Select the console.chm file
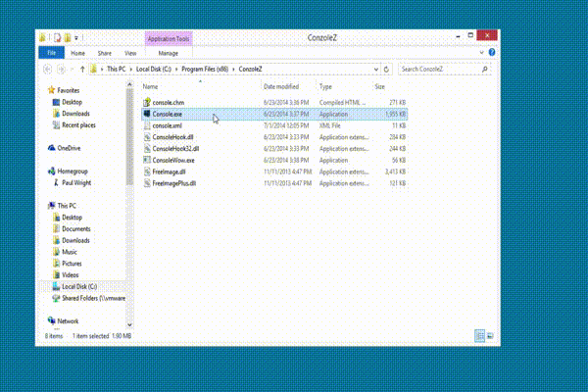This screenshot has width=588, height=392. tap(274, 102)
